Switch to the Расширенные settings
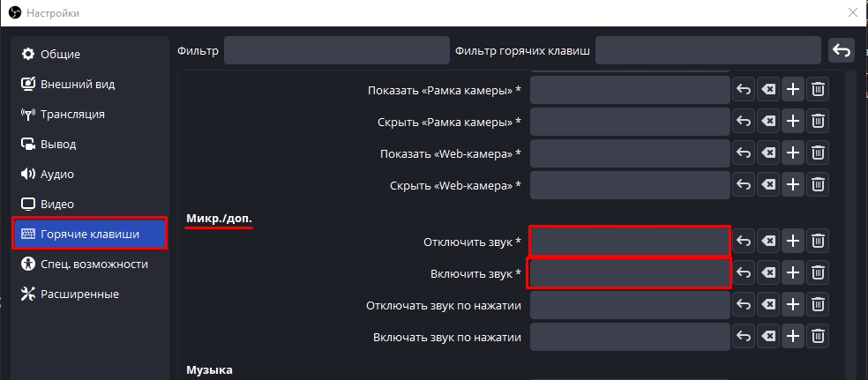Viewport: 868px width, 380px height. click(90, 294)
